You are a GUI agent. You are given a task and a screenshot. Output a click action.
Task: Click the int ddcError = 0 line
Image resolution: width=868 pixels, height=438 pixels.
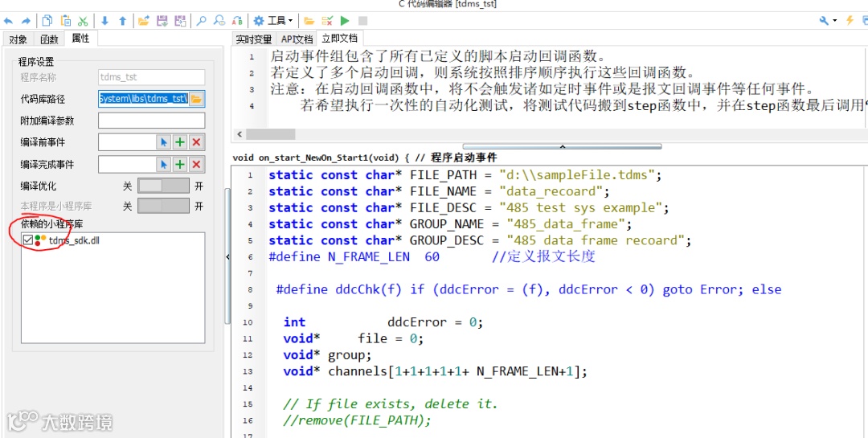[383, 322]
